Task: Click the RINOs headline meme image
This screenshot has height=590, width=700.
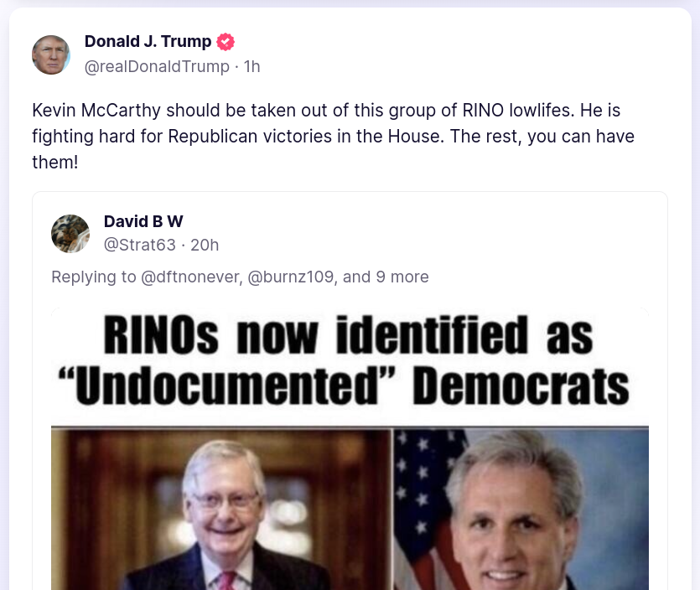Action: (x=350, y=448)
